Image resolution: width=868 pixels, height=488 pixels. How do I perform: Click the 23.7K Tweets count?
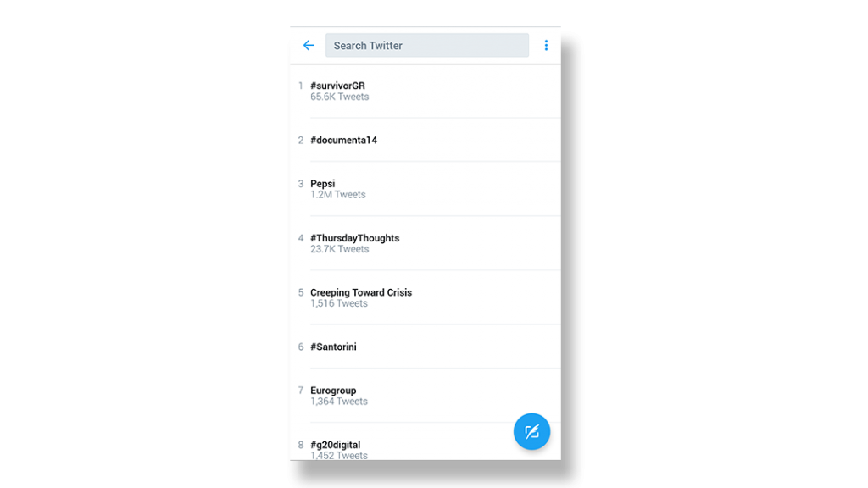point(339,249)
